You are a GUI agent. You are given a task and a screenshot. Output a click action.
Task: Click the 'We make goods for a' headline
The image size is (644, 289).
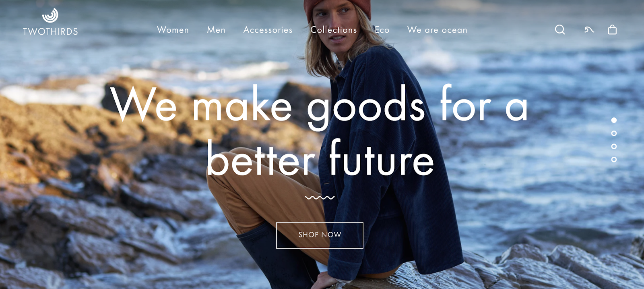click(x=319, y=106)
